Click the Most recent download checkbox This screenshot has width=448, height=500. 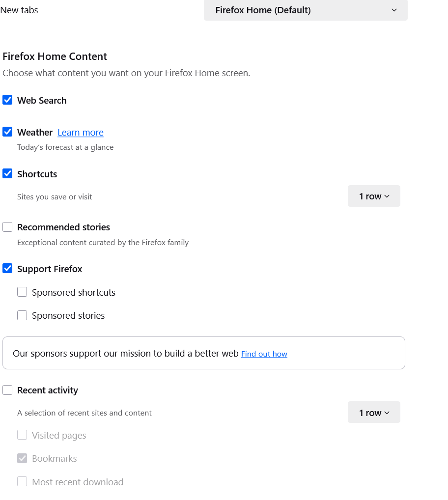22,482
